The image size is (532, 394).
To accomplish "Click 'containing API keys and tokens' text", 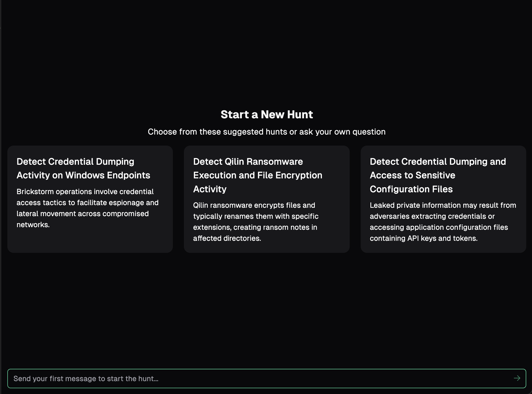I will click(x=423, y=238).
